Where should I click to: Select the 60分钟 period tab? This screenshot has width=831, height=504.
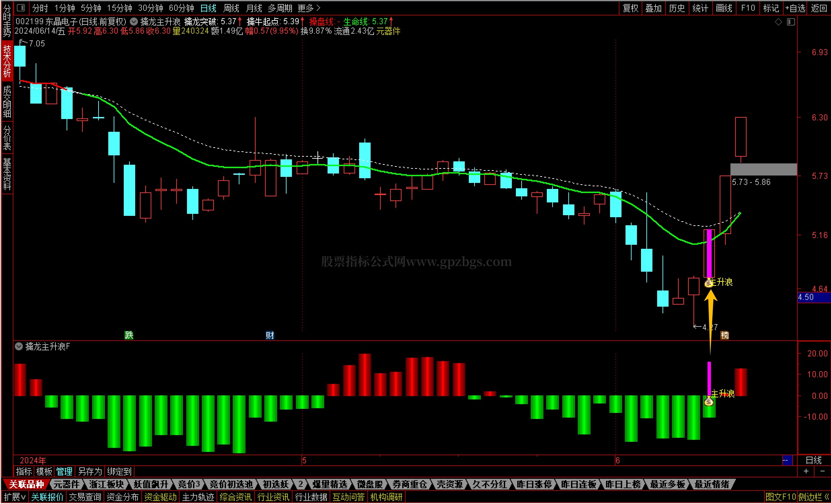pos(182,8)
